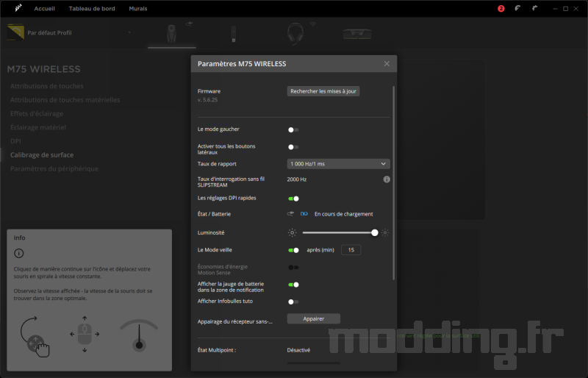Open Paramètres du périphérique
Image resolution: width=588 pixels, height=378 pixels.
54,169
